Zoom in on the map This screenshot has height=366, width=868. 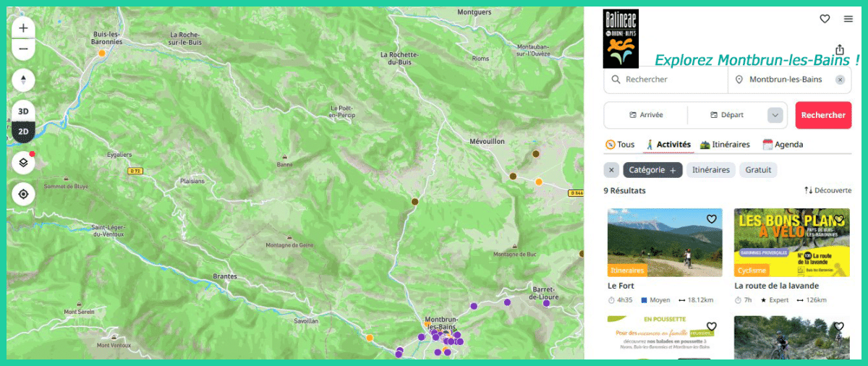[23, 28]
